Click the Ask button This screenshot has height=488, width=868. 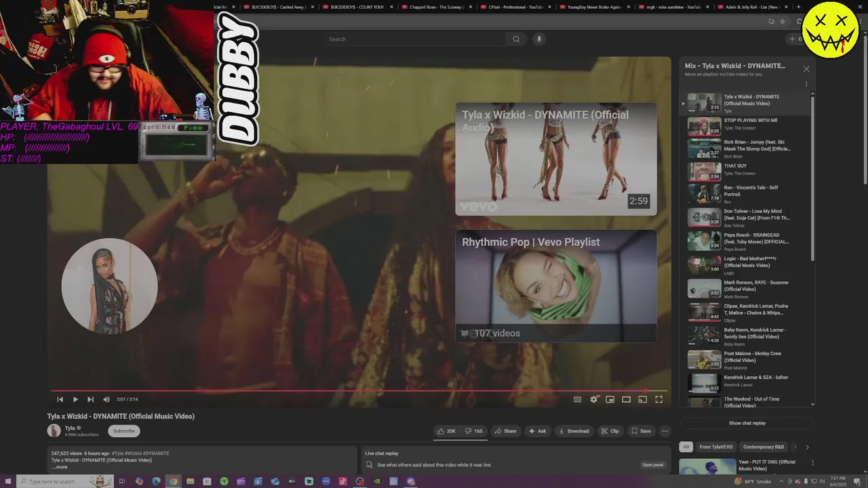(538, 431)
